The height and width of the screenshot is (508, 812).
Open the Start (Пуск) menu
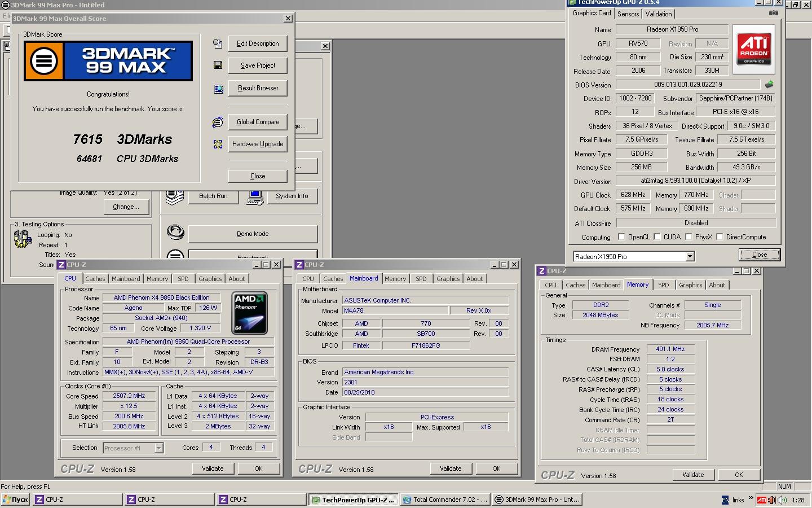pos(15,500)
